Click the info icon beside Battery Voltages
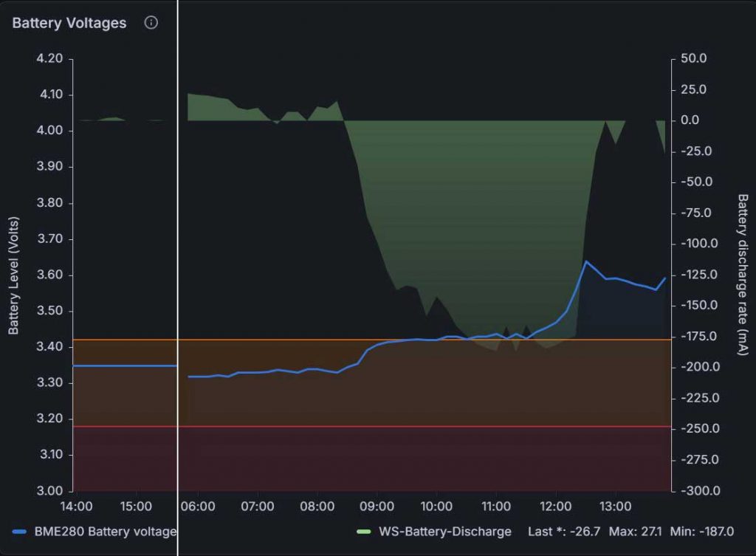Image resolution: width=756 pixels, height=556 pixels. (151, 23)
